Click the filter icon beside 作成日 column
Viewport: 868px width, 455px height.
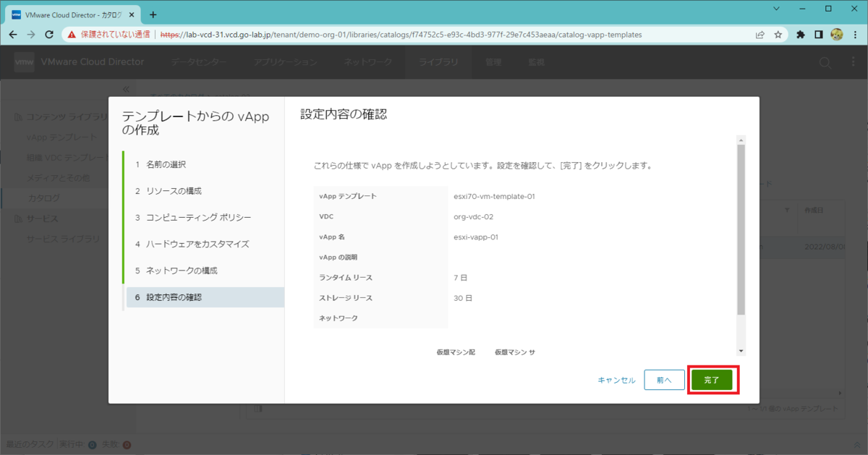(786, 210)
